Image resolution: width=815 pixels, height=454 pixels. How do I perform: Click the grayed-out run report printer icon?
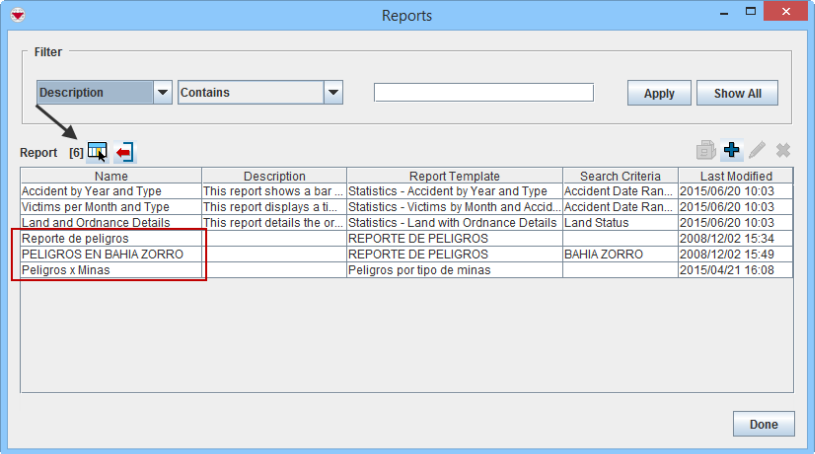[x=706, y=150]
